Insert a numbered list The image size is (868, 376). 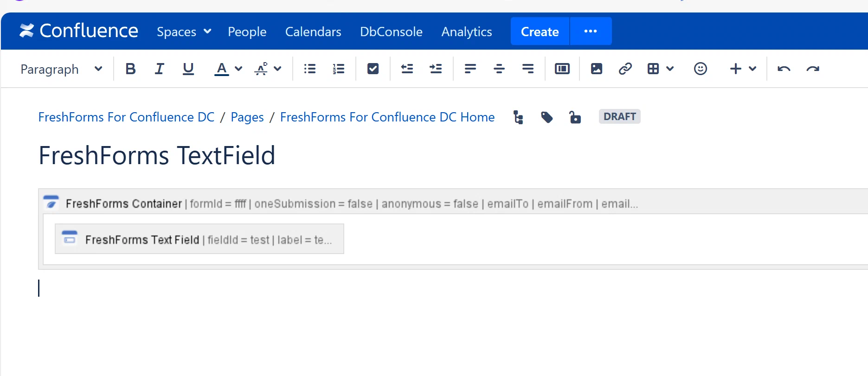pyautogui.click(x=339, y=69)
